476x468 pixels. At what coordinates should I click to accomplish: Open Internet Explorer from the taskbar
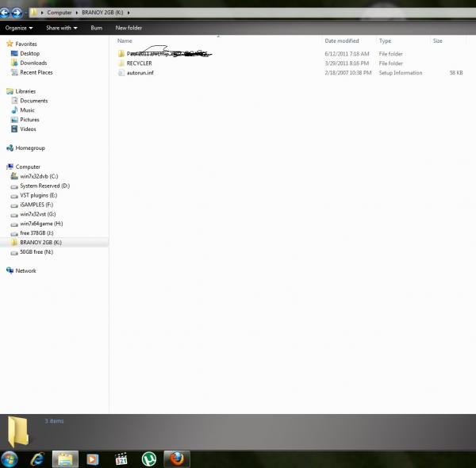pos(36,458)
